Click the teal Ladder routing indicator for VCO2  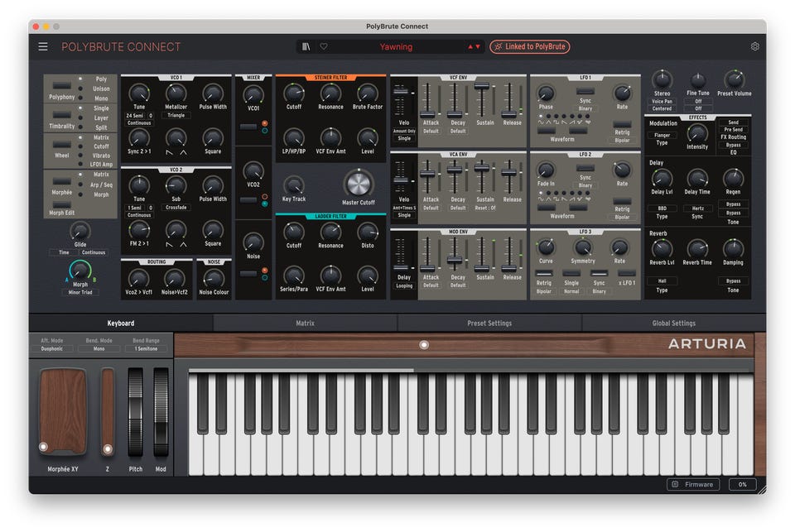(x=265, y=204)
